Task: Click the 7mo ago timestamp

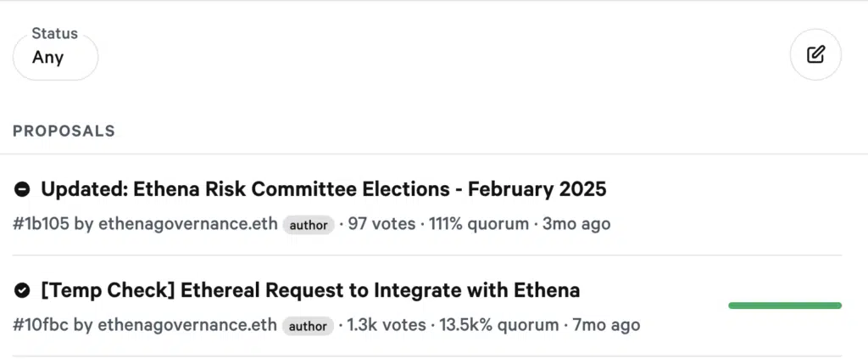Action: [x=606, y=325]
